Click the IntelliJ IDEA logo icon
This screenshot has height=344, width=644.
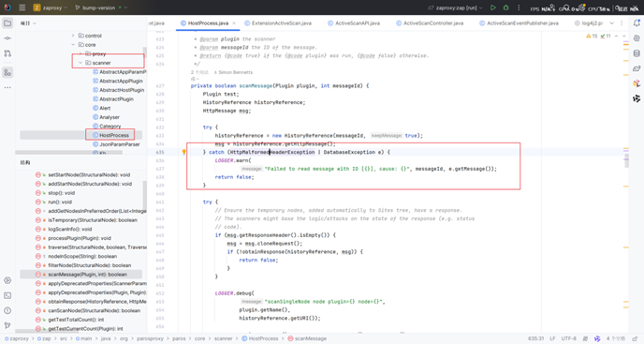(x=7, y=7)
